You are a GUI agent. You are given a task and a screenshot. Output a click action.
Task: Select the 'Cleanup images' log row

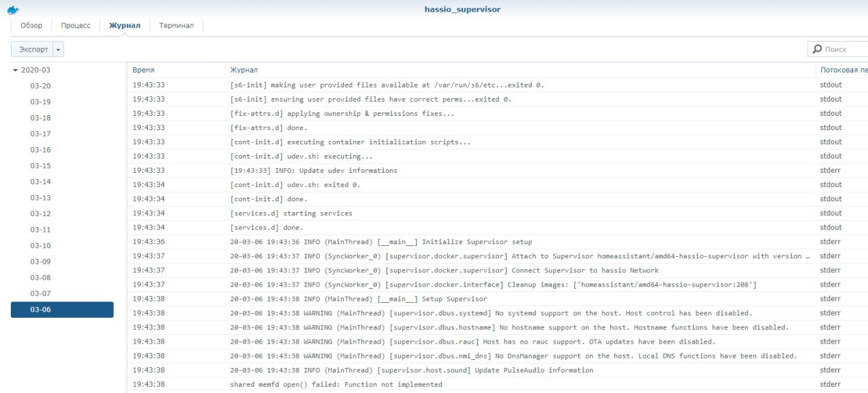498,284
